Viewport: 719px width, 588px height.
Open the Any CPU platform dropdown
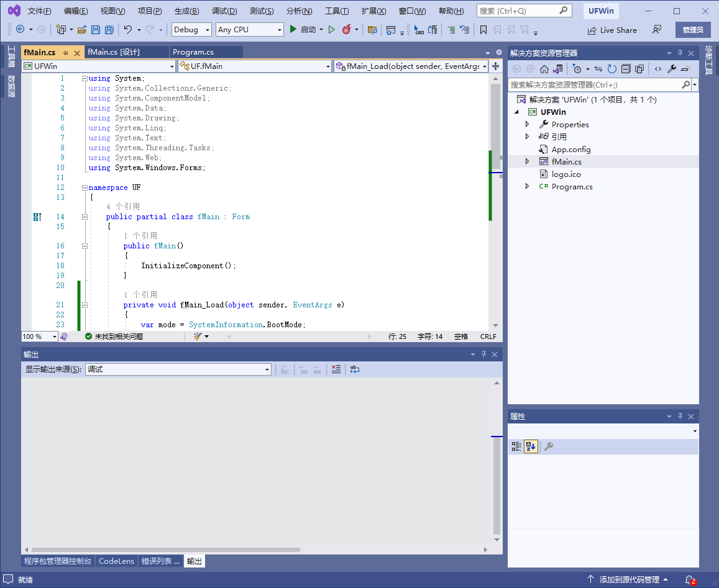point(250,30)
